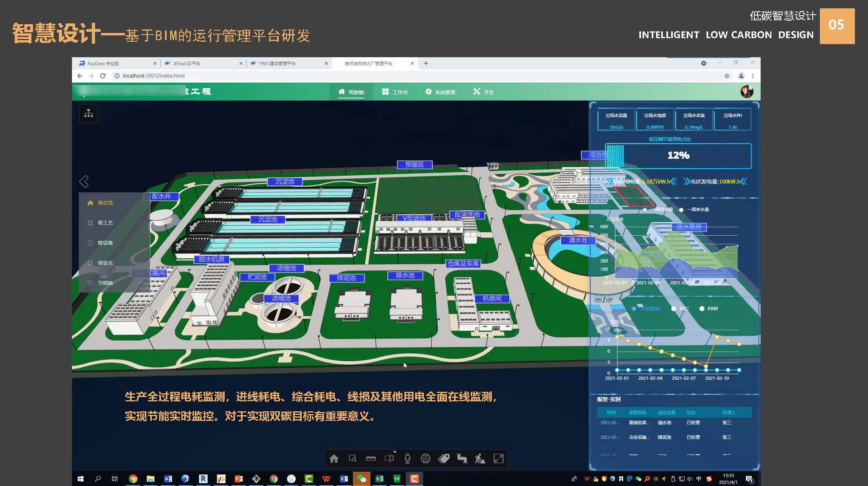Viewport: 868px width, 486px height.
Task: Click the 出场水余氯 indicator card
Action: click(694, 119)
